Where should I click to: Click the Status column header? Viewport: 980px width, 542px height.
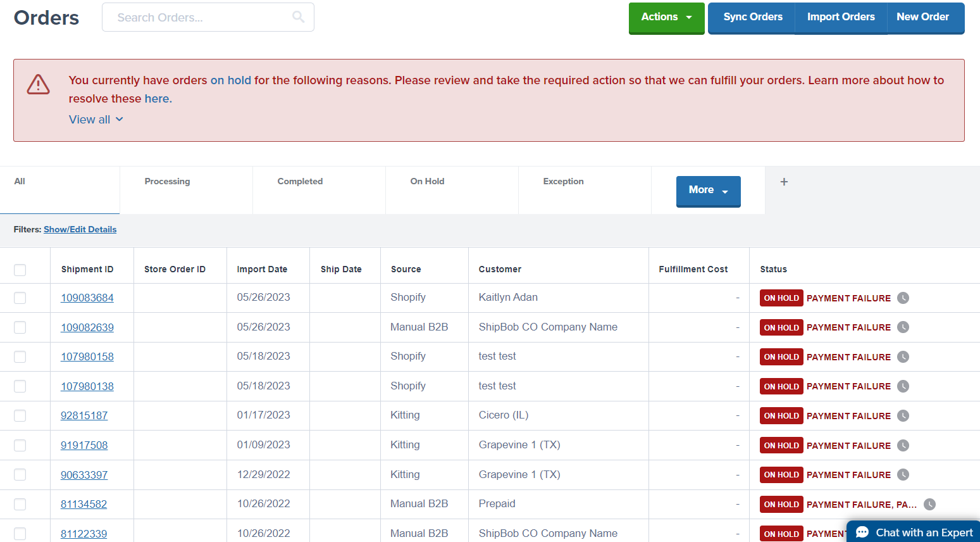pyautogui.click(x=773, y=269)
